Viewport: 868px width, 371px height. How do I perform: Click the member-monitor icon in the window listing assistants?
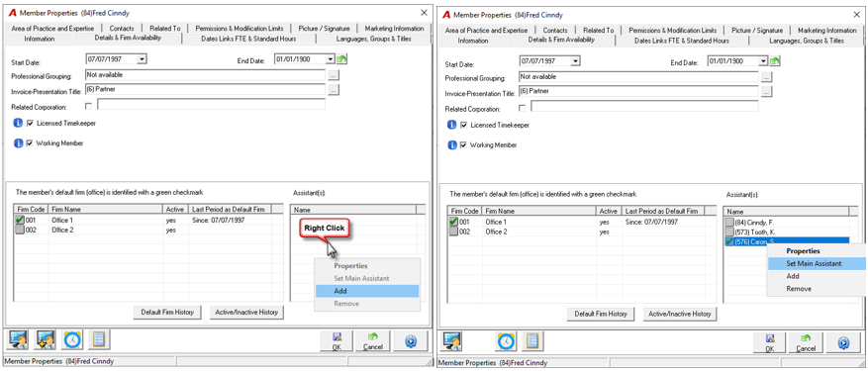click(453, 341)
